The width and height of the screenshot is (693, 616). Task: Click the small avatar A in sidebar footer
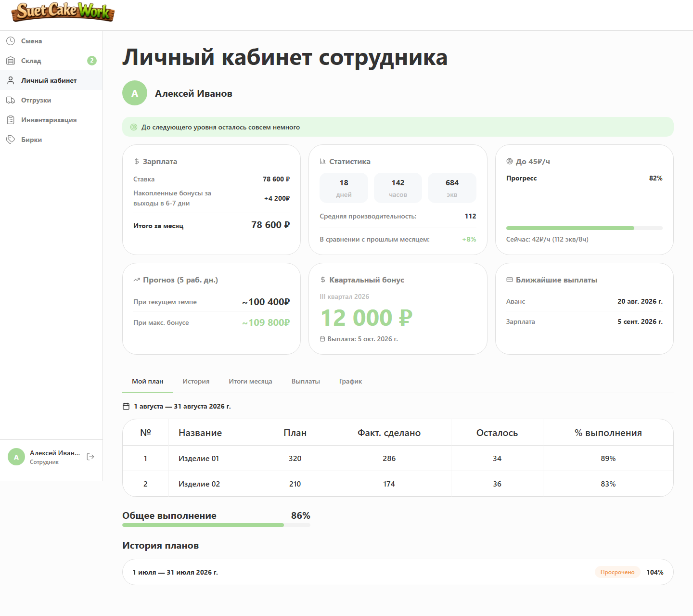coord(16,457)
